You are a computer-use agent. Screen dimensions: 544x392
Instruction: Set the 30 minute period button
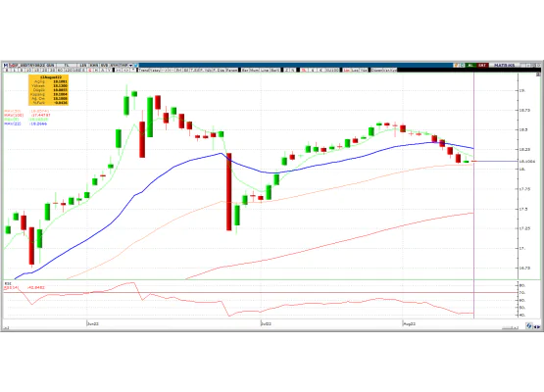point(52,70)
